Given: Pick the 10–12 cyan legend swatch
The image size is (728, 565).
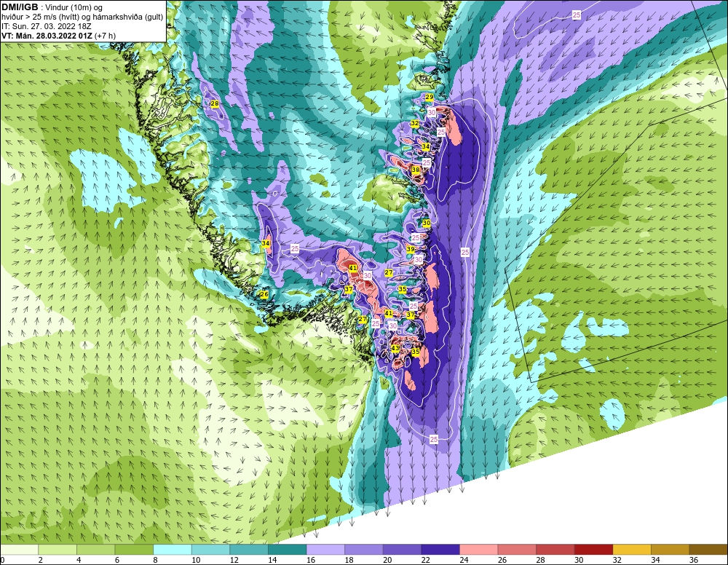Looking at the screenshot, I should click(x=210, y=550).
